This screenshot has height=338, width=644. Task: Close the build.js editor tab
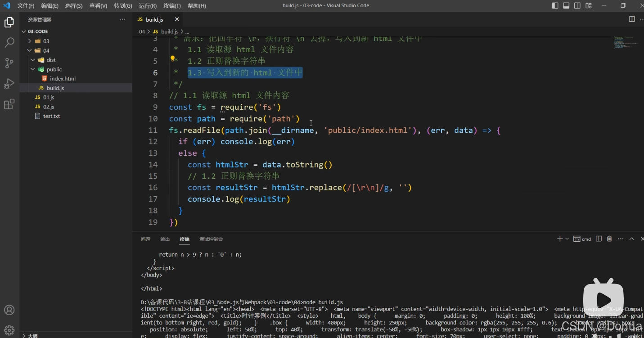click(x=176, y=19)
